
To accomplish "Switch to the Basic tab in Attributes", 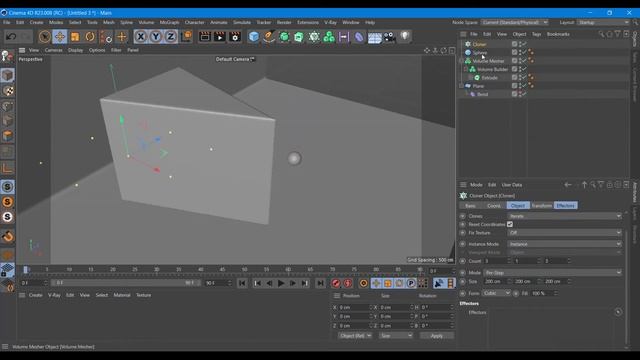I will 470,206.
